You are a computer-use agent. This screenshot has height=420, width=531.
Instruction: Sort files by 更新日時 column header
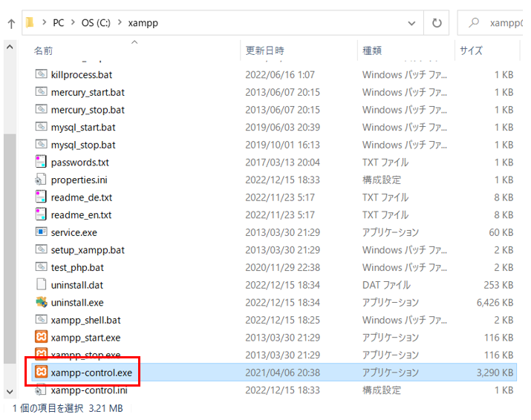[264, 51]
